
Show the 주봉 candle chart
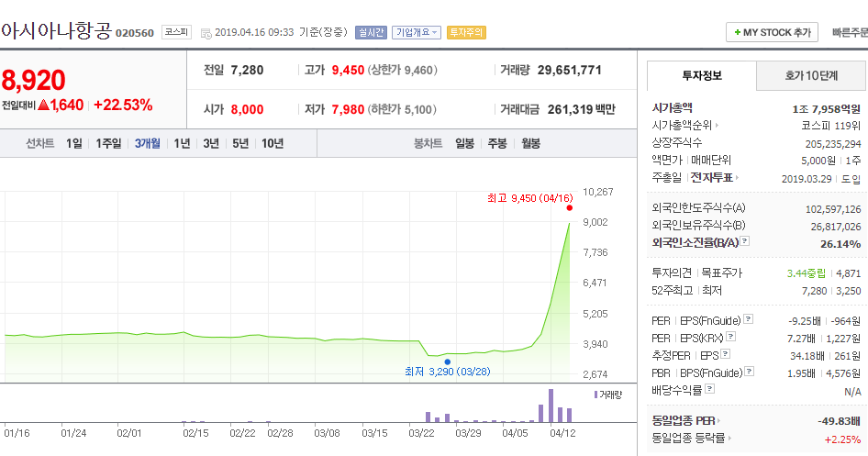point(497,144)
